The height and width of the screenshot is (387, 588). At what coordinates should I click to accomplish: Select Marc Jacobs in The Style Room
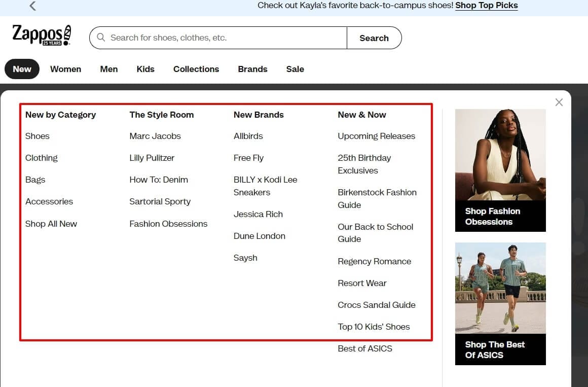pos(155,136)
